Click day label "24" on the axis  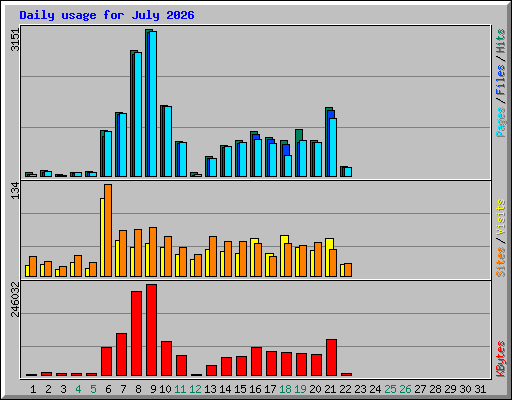coord(375,389)
